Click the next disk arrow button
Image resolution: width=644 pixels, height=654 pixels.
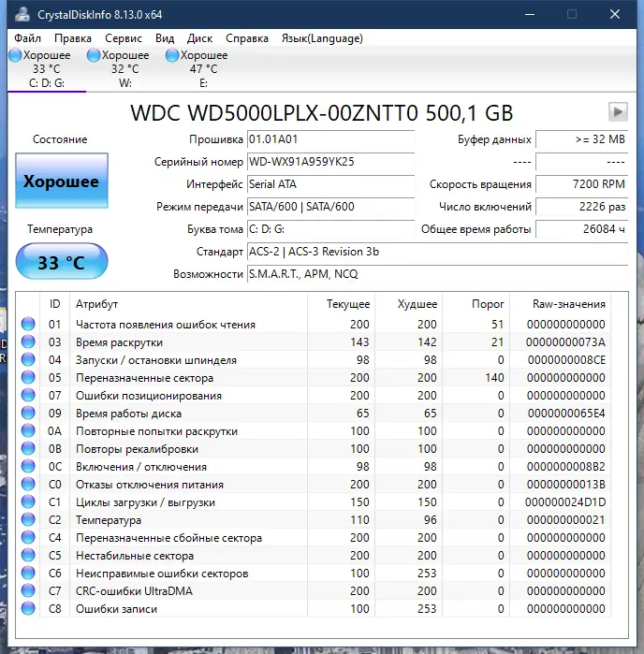click(618, 111)
